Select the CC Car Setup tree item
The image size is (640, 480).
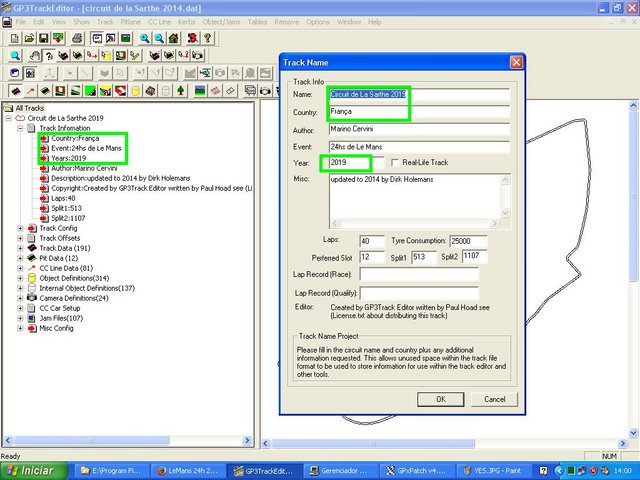(x=60, y=308)
